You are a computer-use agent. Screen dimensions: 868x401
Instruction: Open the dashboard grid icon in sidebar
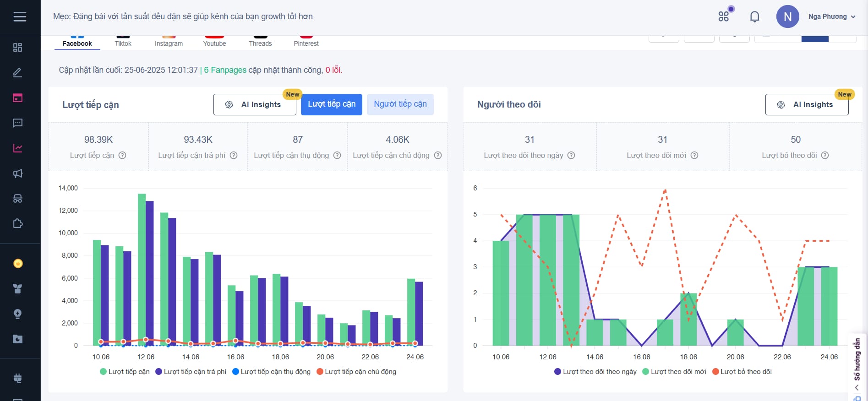point(18,48)
